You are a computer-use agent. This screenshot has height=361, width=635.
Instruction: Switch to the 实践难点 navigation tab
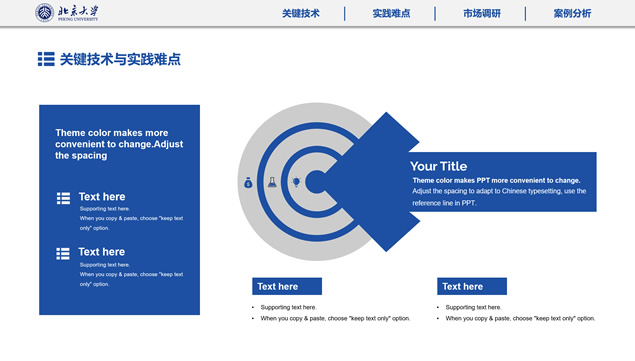click(x=391, y=14)
